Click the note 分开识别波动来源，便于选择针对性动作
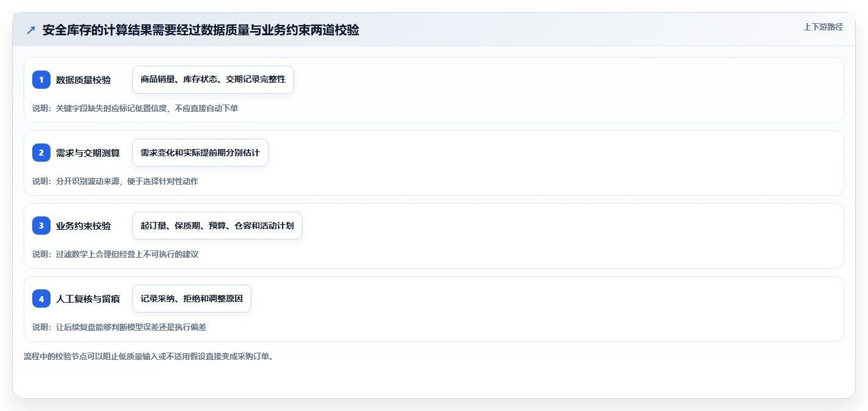The width and height of the screenshot is (868, 411). pyautogui.click(x=127, y=181)
